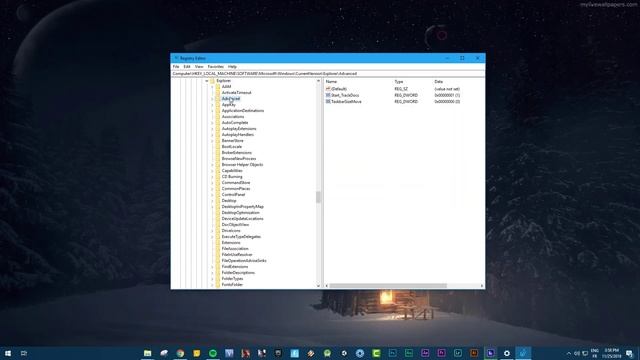This screenshot has height=360, width=640.
Task: Select the DesktopIniPropertyMap key
Action: [242, 207]
